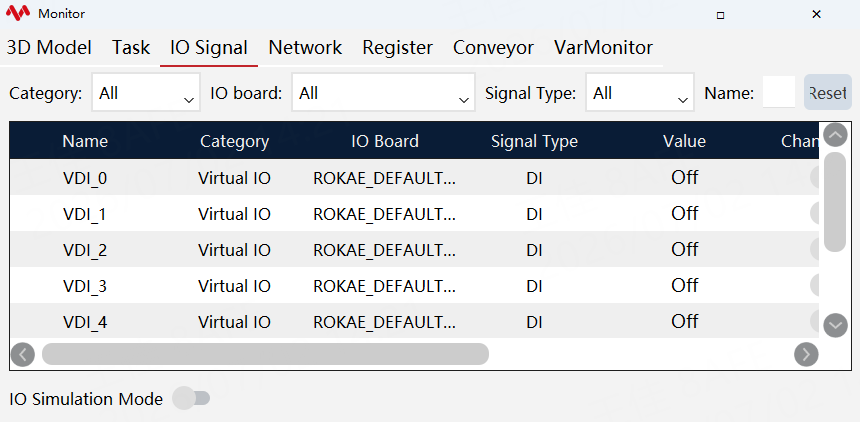
Task: Select the VDI_4 name cell
Action: (85, 322)
